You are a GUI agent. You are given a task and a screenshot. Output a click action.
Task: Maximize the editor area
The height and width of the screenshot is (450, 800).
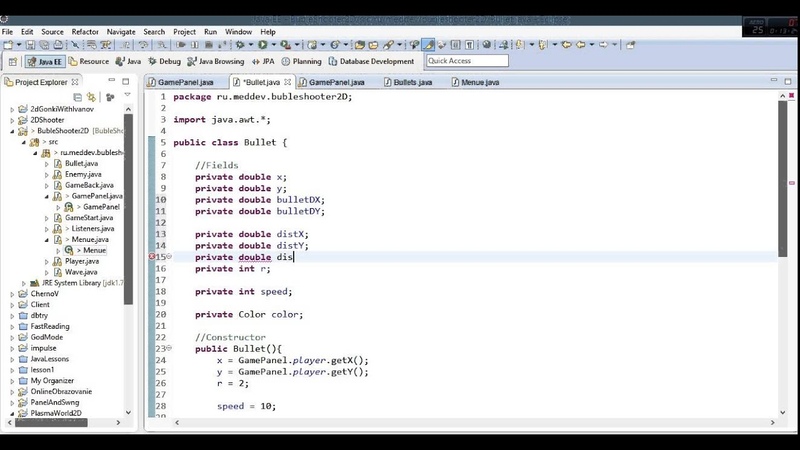click(x=788, y=82)
